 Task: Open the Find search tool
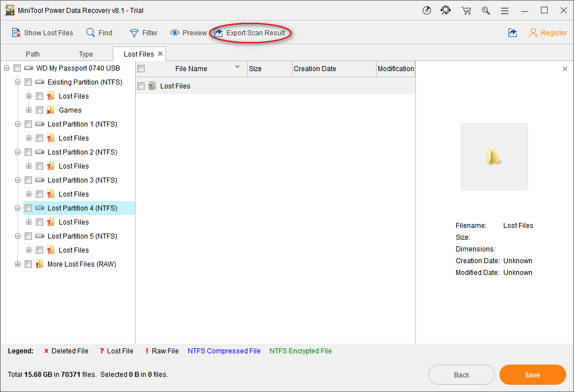click(x=99, y=33)
